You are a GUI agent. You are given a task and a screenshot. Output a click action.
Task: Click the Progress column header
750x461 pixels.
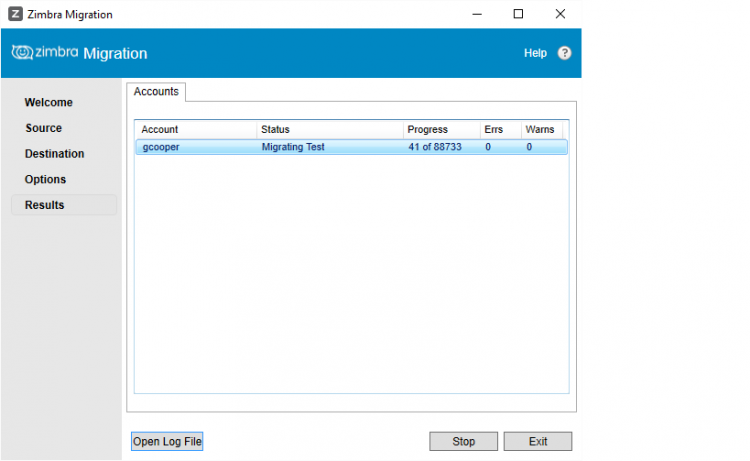pos(442,130)
